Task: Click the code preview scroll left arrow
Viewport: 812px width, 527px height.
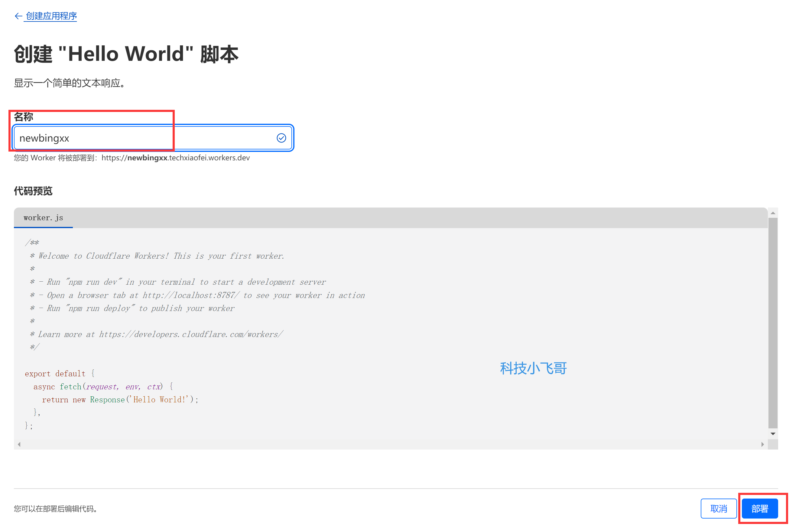Action: [19, 444]
